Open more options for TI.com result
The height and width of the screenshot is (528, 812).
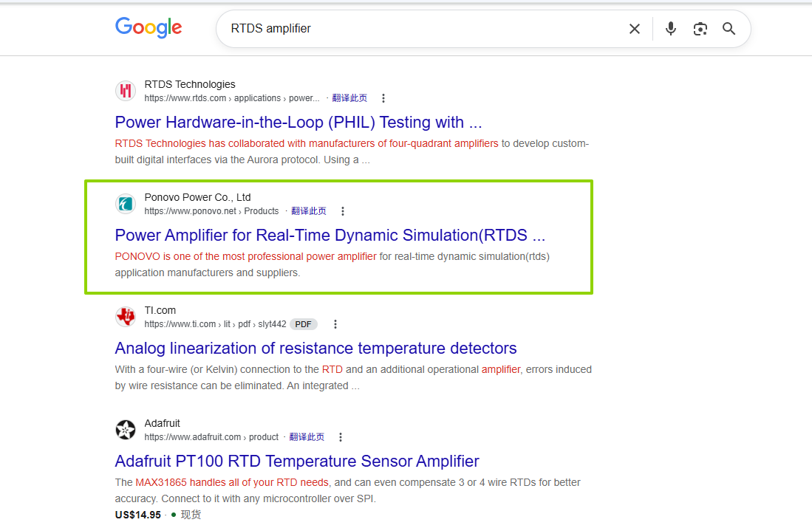click(x=335, y=324)
